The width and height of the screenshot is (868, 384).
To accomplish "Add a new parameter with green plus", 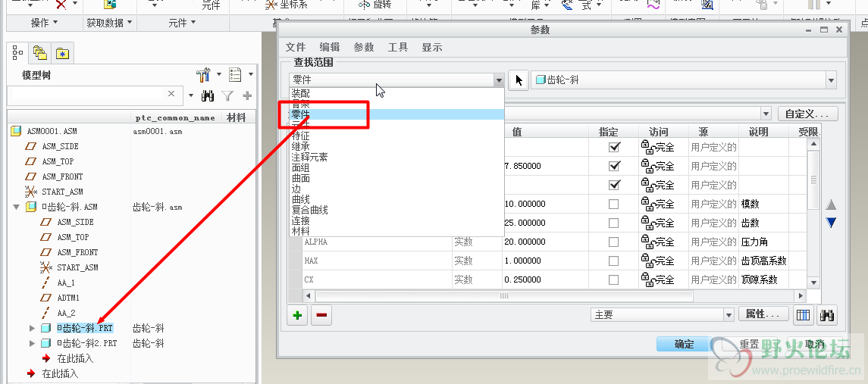I will tap(298, 315).
